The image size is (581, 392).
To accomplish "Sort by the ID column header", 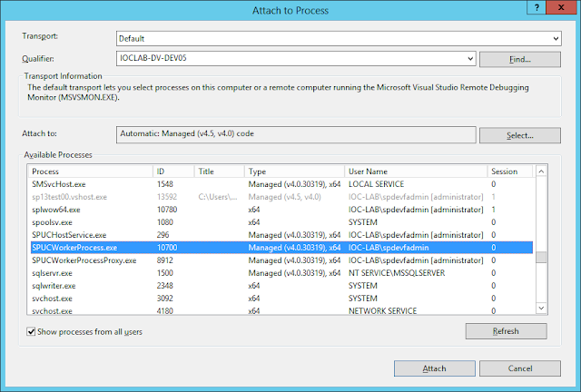I will pos(173,171).
